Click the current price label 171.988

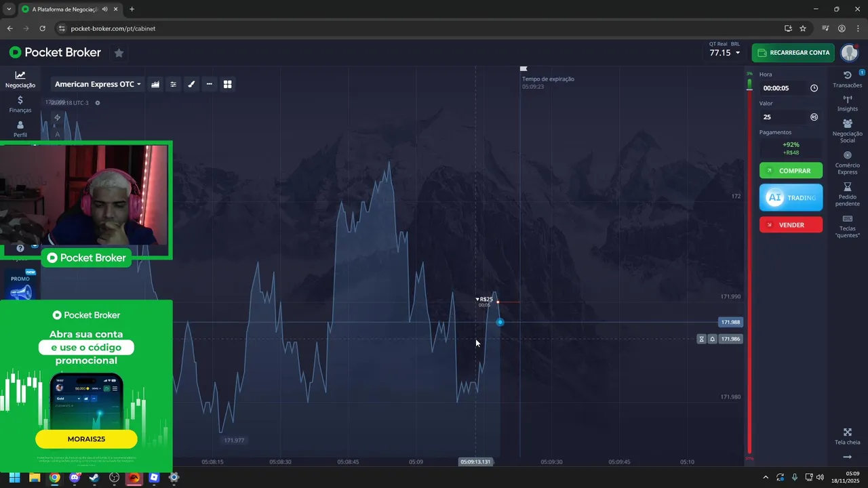[730, 323]
